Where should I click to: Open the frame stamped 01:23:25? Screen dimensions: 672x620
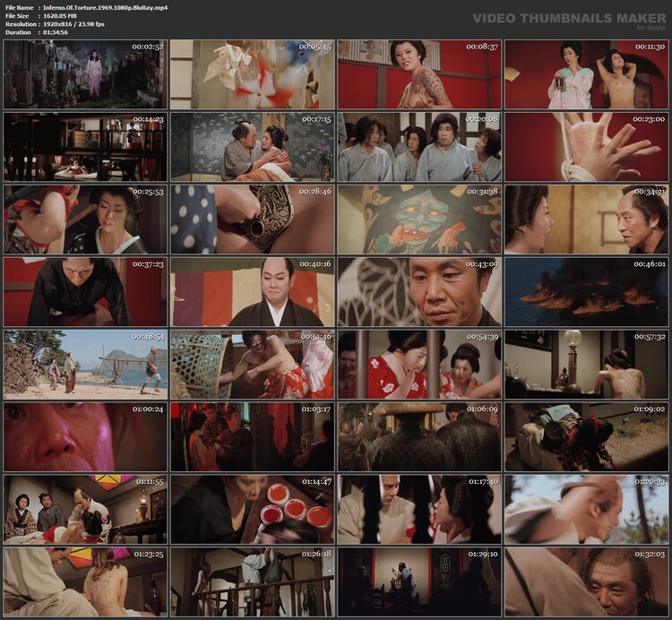click(x=85, y=581)
